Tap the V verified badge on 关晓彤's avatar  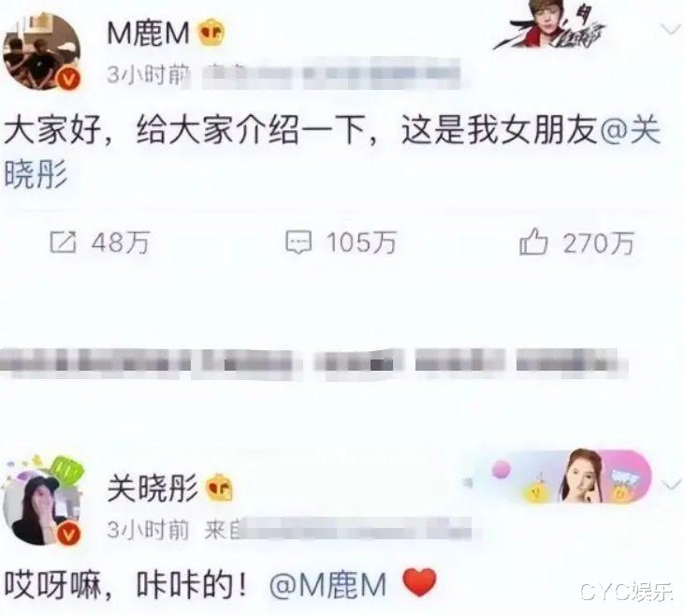point(70,534)
